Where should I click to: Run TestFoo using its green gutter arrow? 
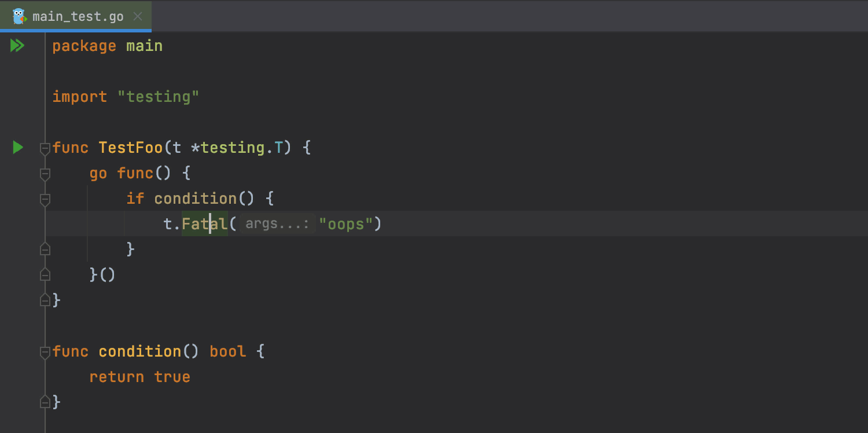18,148
